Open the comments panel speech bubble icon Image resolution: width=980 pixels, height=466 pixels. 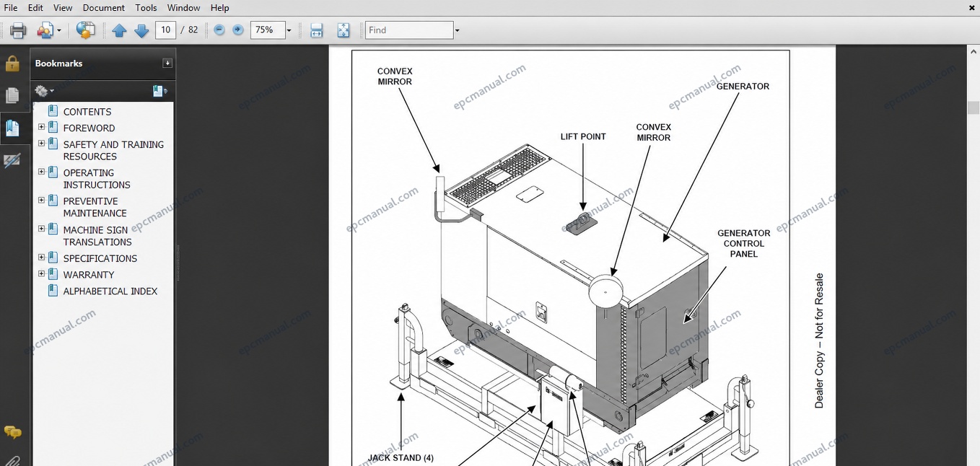pyautogui.click(x=12, y=432)
